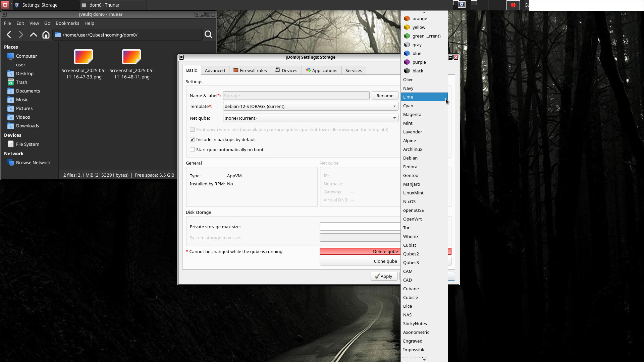Click the up-to-parent-folder arrow in Thunar
Viewport: 644px width, 362px height.
point(33,35)
